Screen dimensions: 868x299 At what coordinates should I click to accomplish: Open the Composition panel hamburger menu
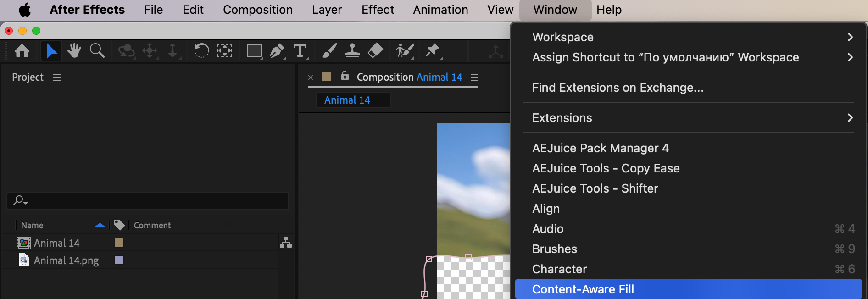tap(474, 78)
